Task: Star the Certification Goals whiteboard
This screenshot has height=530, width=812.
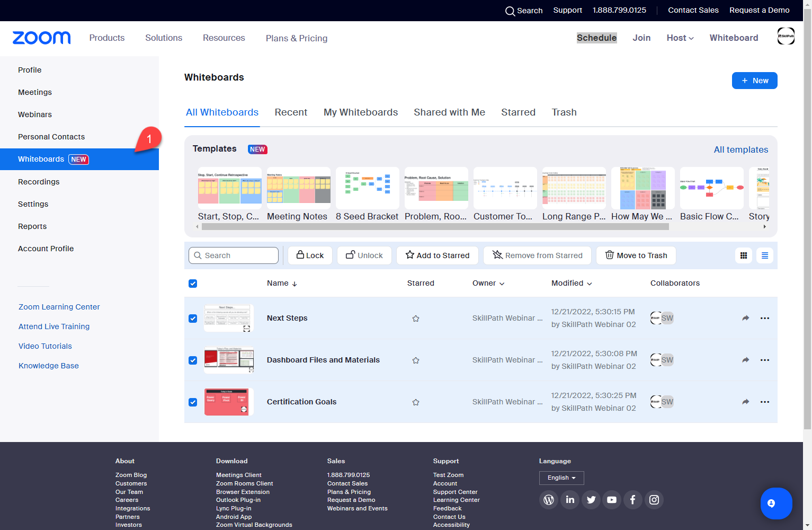Action: click(x=416, y=402)
